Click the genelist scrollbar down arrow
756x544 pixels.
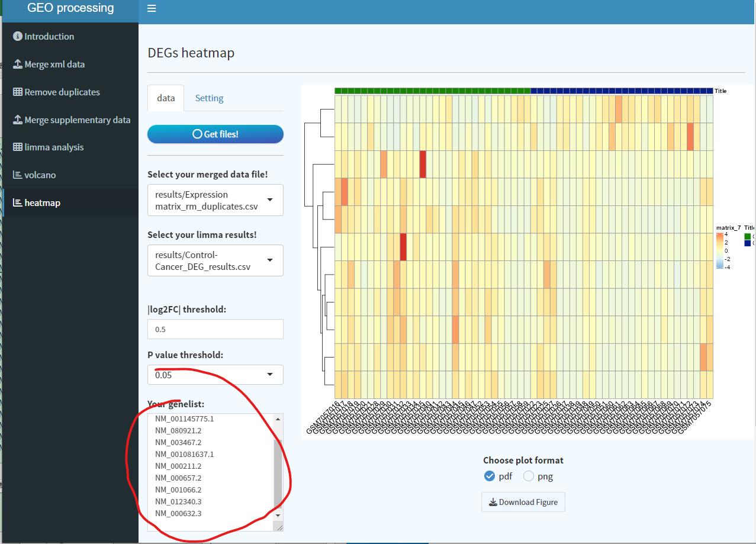[278, 515]
